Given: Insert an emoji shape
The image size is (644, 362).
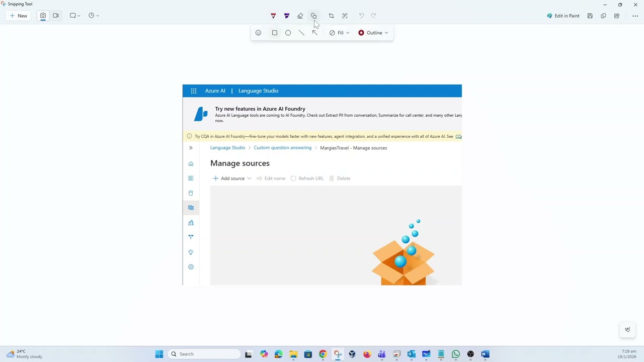Looking at the screenshot, I should [x=258, y=33].
